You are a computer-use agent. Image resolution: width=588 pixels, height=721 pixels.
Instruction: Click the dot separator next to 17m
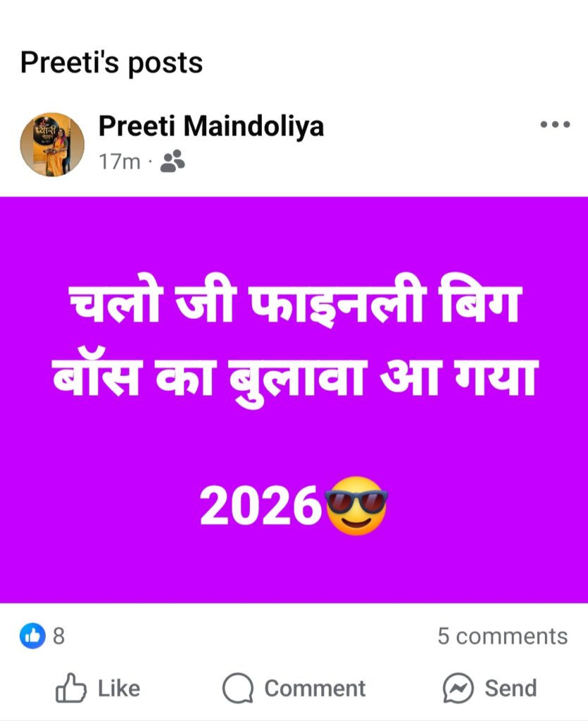coord(150,162)
